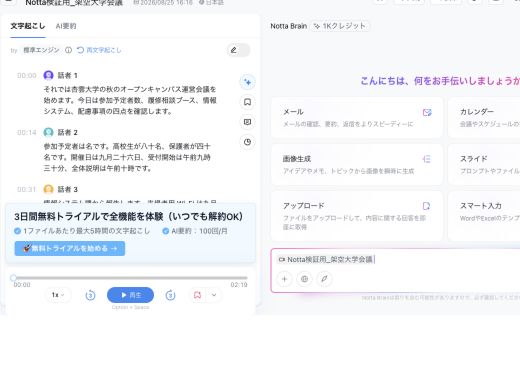Viewport: 520px width, 385px height.
Task: Open the スマート入力 card
Action: pos(484,216)
